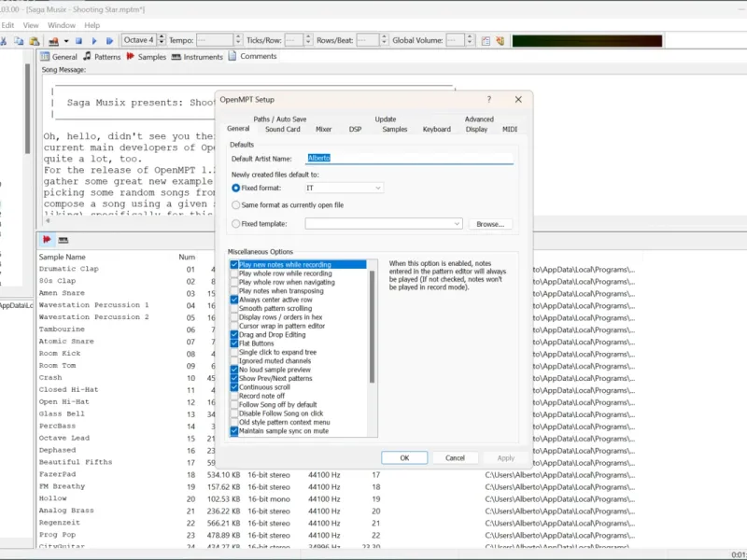Uncheck Play new notes while recording

click(234, 264)
